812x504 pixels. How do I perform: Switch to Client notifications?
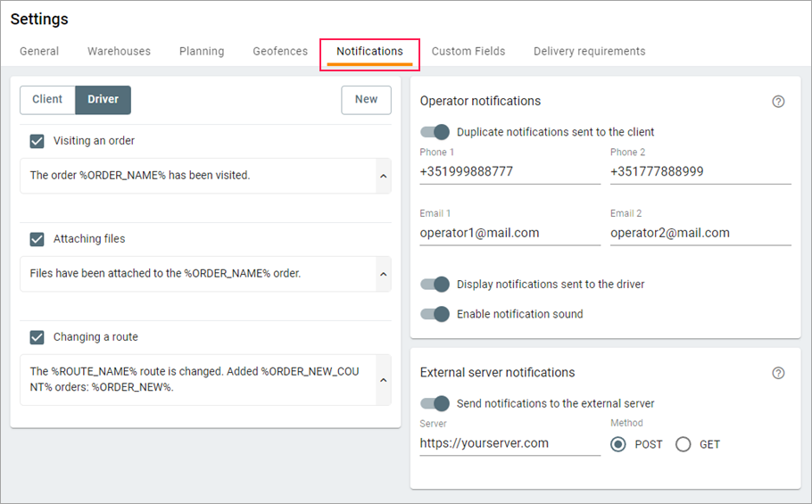47,100
